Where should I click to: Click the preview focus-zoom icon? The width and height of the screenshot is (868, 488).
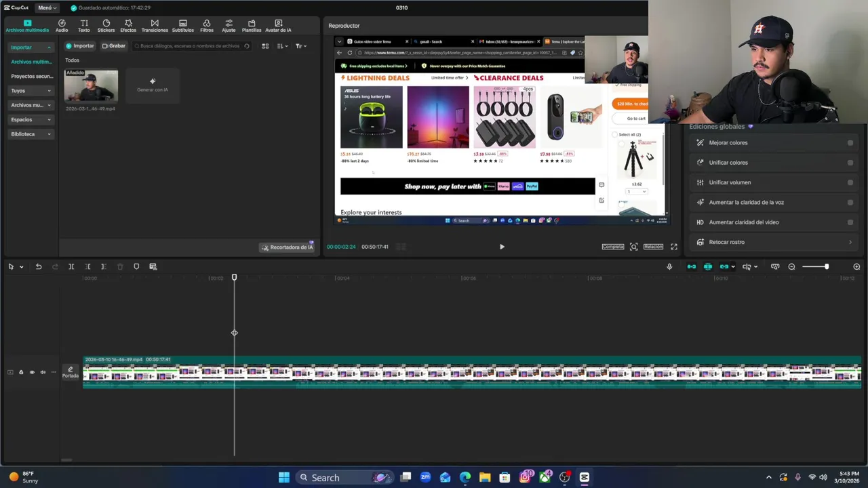[x=633, y=247]
